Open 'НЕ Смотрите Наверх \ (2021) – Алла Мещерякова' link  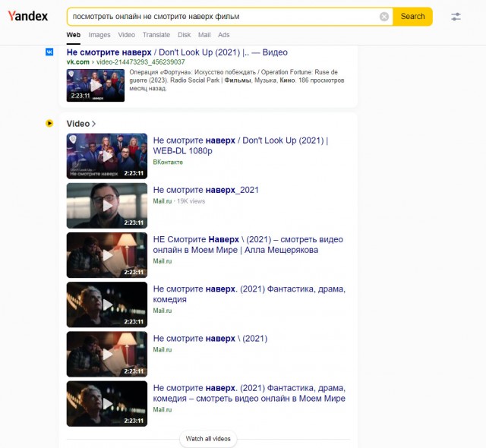click(x=248, y=245)
